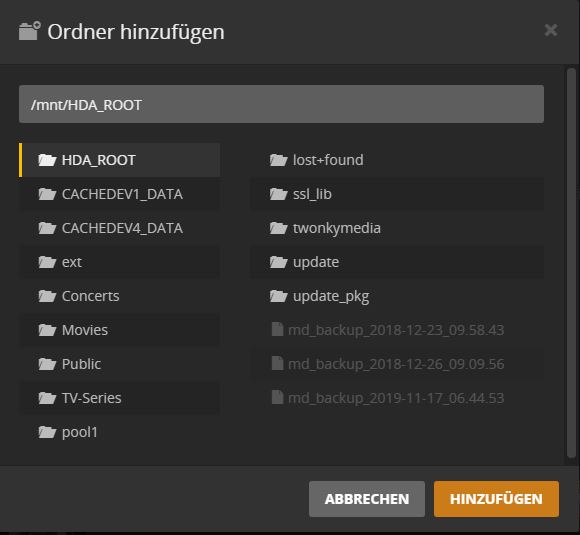Select the pool1 folder name
This screenshot has height=535, width=580.
[80, 433]
